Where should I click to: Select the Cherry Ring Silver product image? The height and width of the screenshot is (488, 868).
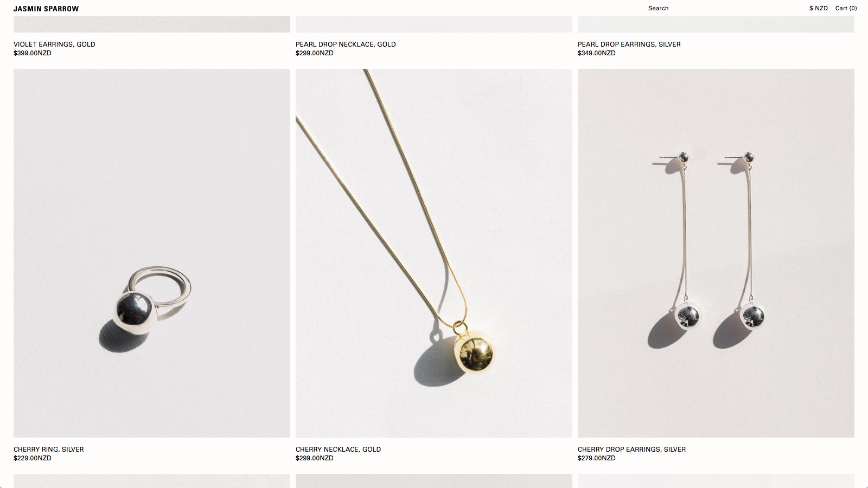tap(152, 253)
